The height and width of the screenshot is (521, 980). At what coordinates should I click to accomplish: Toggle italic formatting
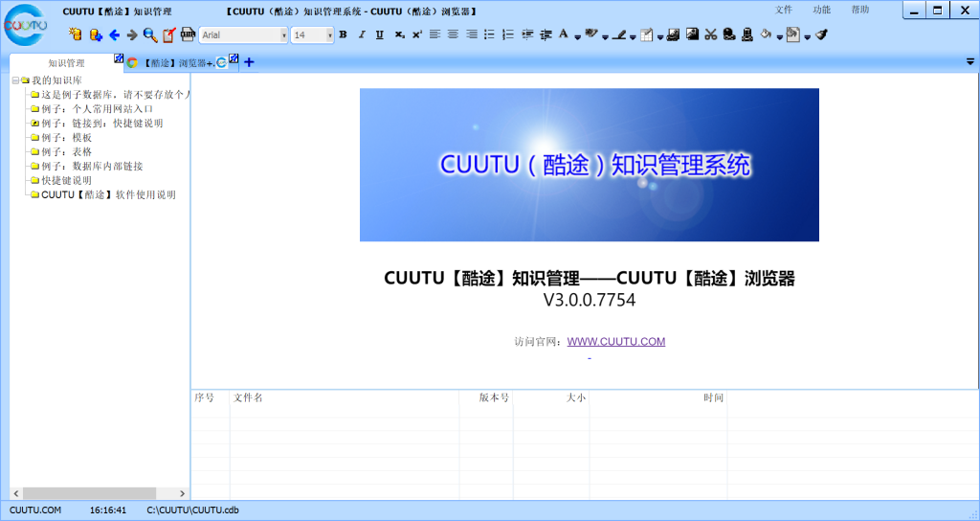point(361,35)
